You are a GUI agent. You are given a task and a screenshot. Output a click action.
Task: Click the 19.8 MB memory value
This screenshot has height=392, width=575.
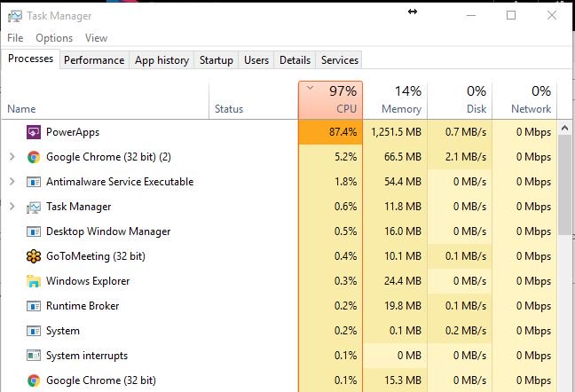coord(403,306)
